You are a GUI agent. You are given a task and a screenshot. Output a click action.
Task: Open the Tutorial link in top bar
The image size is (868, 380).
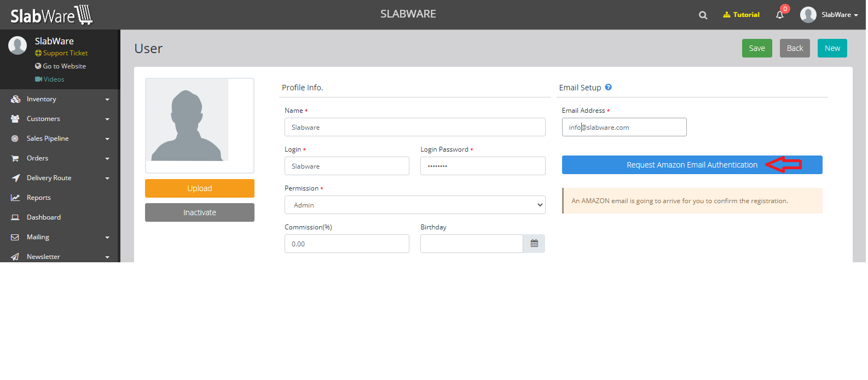coord(741,15)
